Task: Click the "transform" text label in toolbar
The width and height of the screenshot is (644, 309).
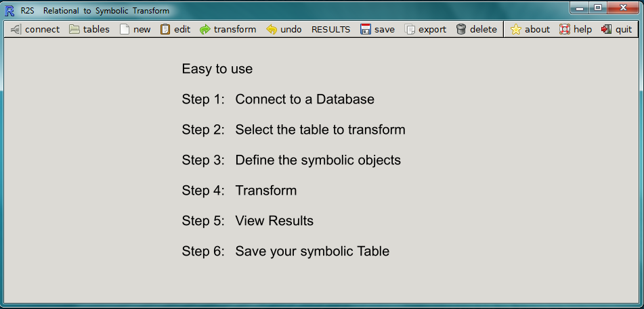Action: [235, 29]
